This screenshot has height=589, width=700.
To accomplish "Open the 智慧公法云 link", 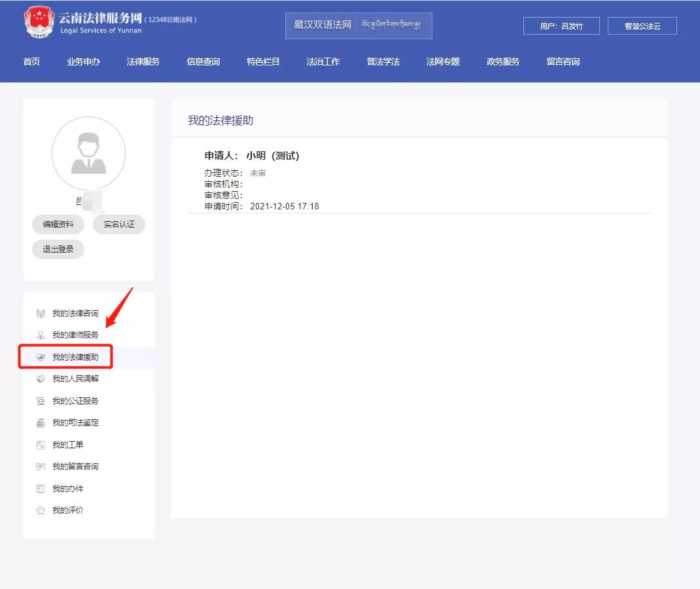I will [642, 26].
